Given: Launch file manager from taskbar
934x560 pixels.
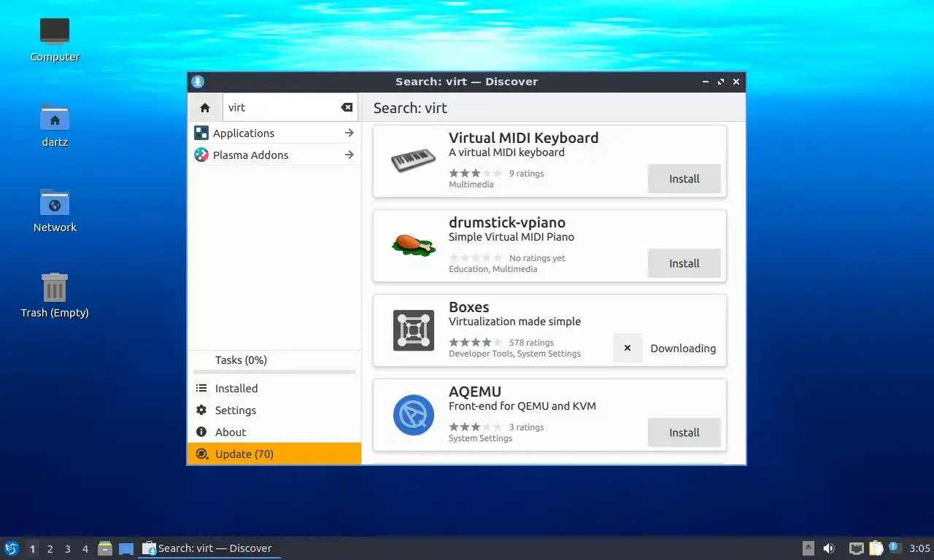Looking at the screenshot, I should (x=105, y=548).
